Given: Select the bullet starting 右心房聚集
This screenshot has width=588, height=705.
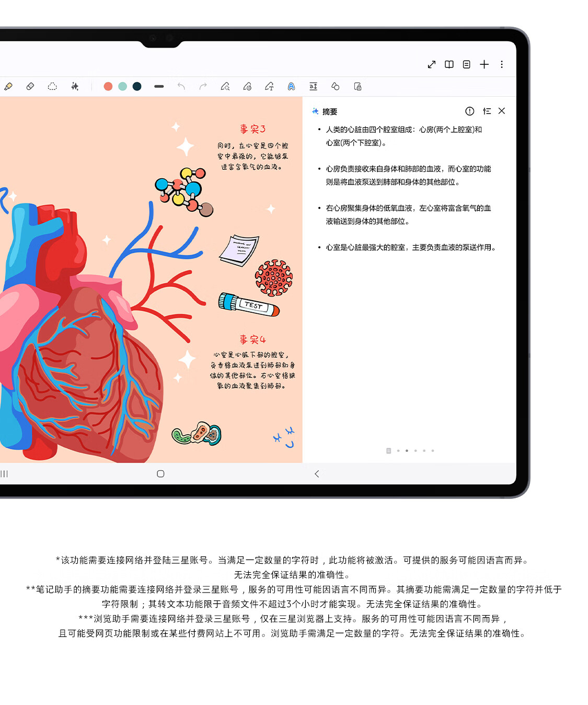Looking at the screenshot, I should pyautogui.click(x=404, y=214).
